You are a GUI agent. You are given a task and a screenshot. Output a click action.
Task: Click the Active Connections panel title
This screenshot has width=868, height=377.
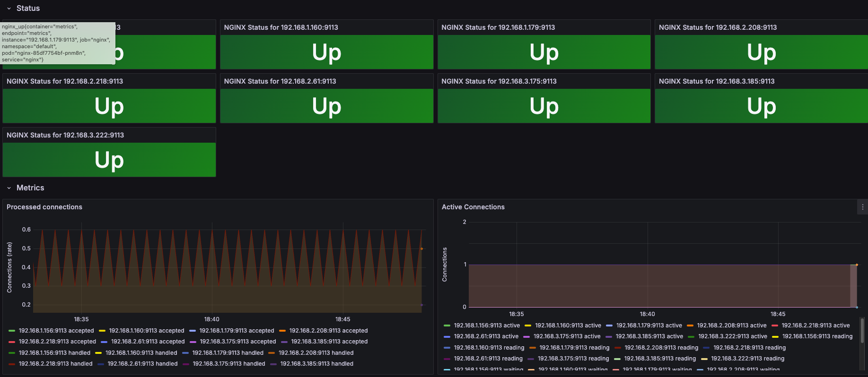473,207
